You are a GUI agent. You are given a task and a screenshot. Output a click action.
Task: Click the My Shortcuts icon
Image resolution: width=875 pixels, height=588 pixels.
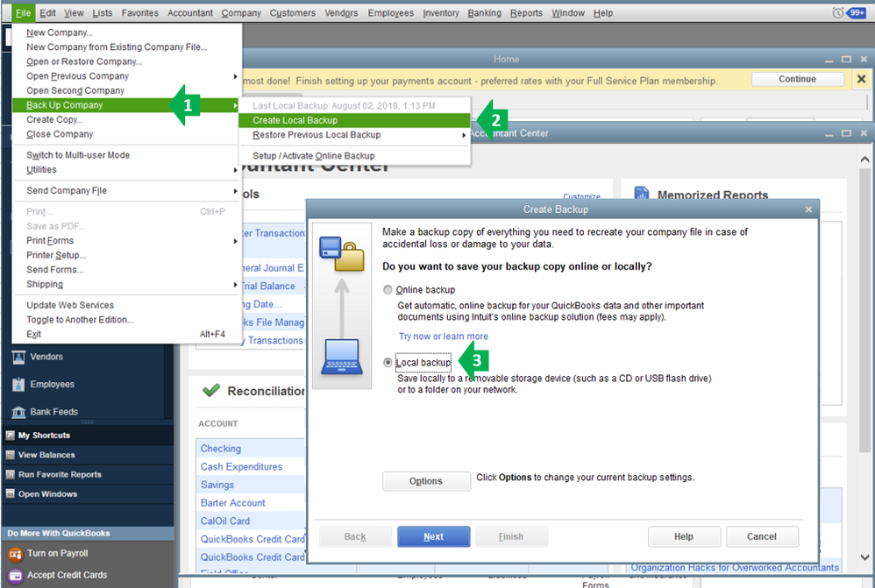click(x=10, y=436)
